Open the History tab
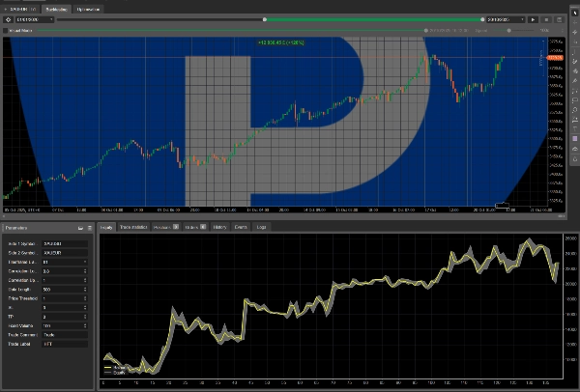This screenshot has height=392, width=580. click(x=219, y=227)
